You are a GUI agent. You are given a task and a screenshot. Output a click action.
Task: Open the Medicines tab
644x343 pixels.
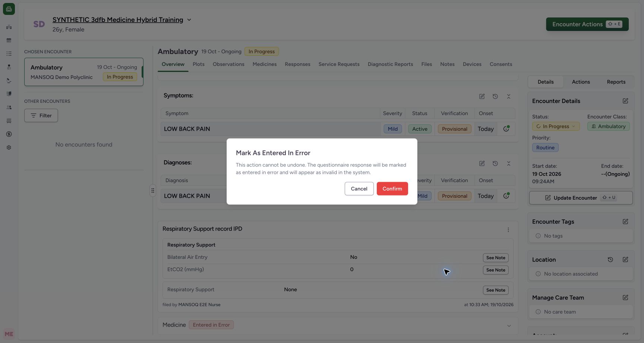coord(265,64)
